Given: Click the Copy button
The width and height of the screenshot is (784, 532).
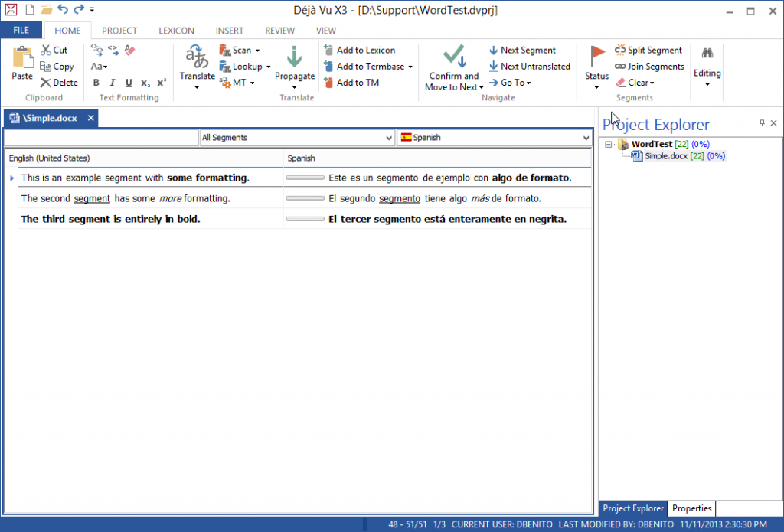Looking at the screenshot, I should click(x=57, y=67).
